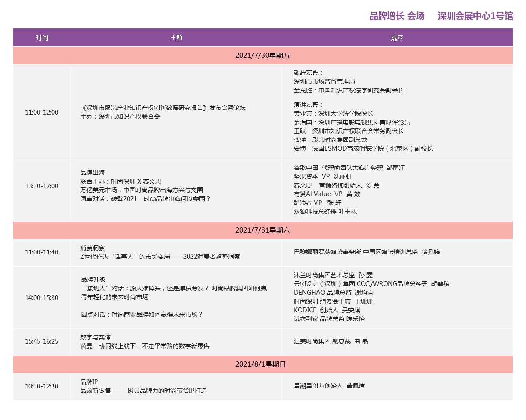Click the 演讲嘉宾： label
Image resolution: width=526 pixels, height=420 pixels.
[x=309, y=105]
